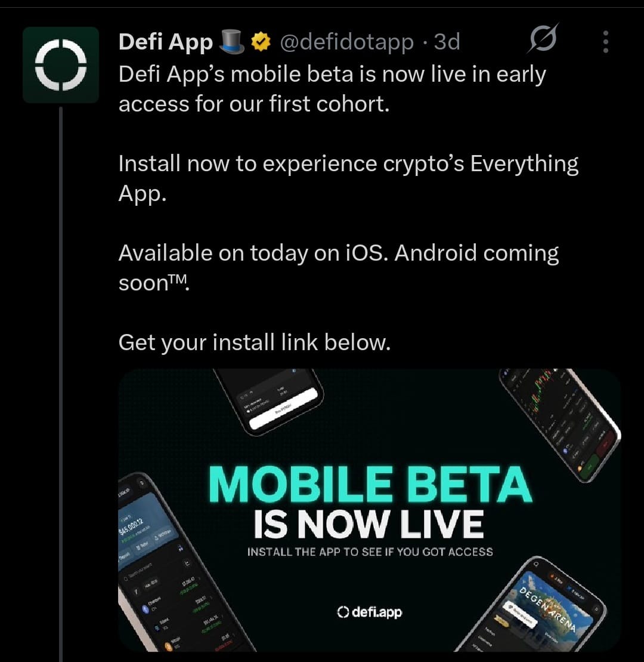Click the top hat emoji beside Defi App
The width and height of the screenshot is (644, 662).
pos(232,41)
